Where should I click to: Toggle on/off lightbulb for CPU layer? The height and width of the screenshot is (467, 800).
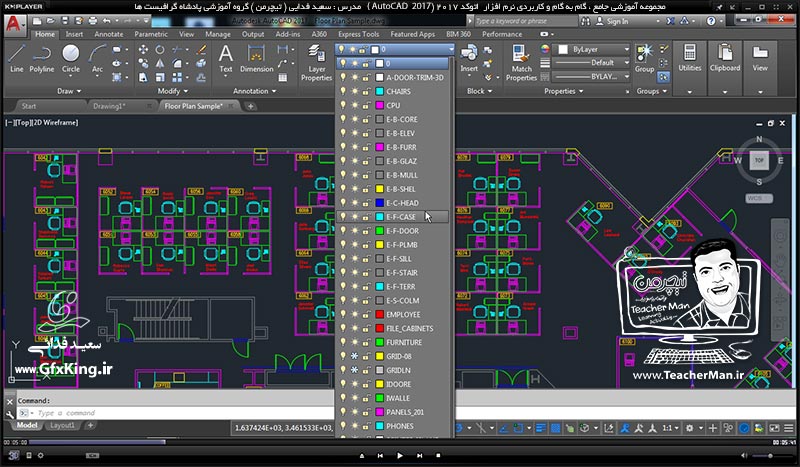tap(343, 105)
